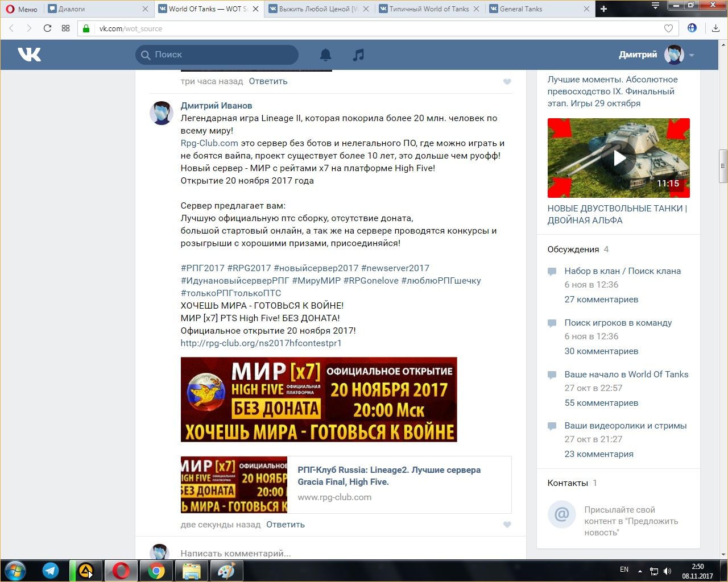Screen dimensions: 728x582
Task: Open discussion Ваши видеоролики и стримы
Action: (x=625, y=426)
